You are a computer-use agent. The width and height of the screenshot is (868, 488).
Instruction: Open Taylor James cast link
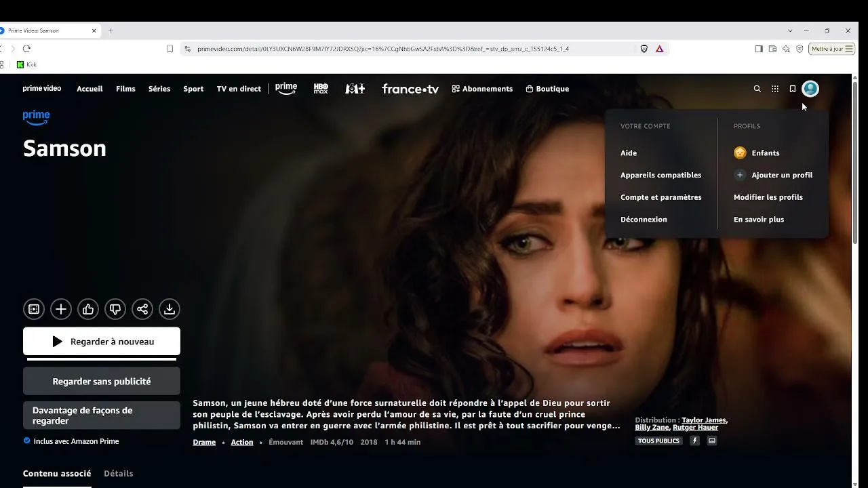[704, 420]
